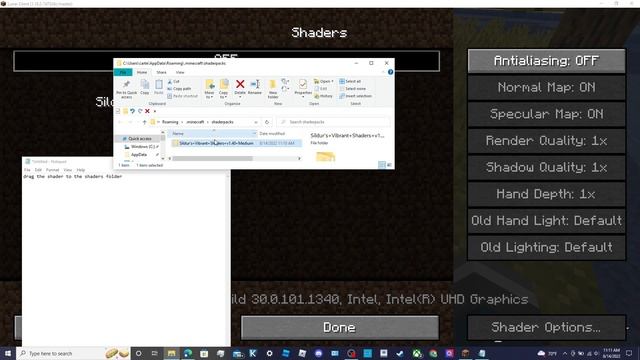Image resolution: width=640 pixels, height=360 pixels.
Task: Click Invert selection in Explorer ribbon
Action: tap(355, 96)
